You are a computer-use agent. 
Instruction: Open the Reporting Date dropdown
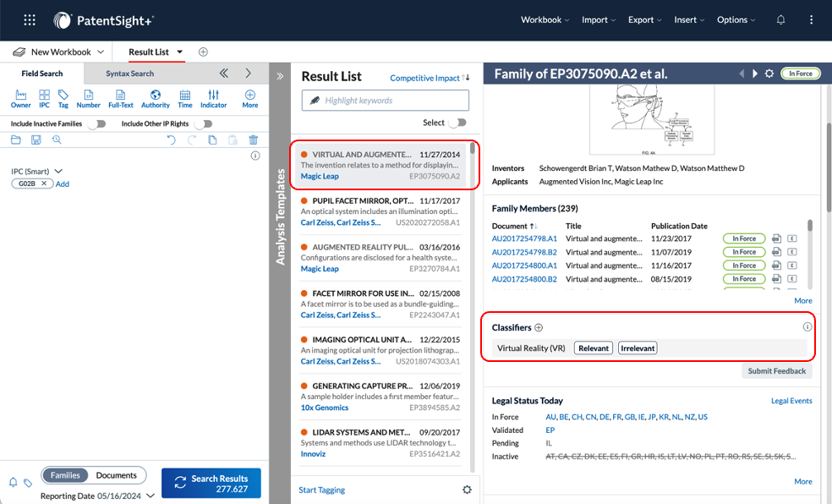click(151, 496)
